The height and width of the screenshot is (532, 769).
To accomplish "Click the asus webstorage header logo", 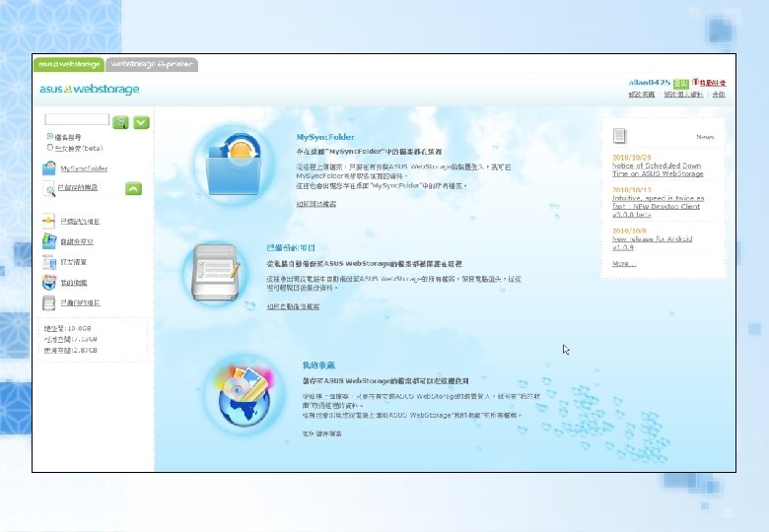I will pyautogui.click(x=90, y=89).
